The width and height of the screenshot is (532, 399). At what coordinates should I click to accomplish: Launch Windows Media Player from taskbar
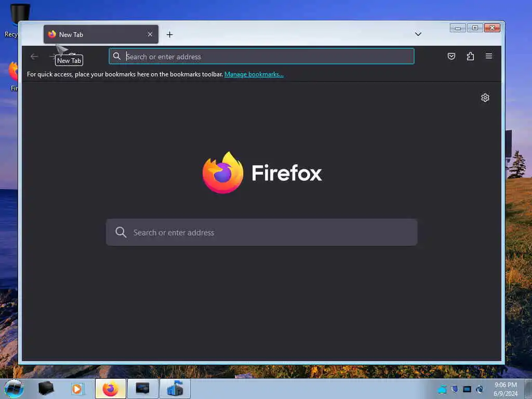[x=77, y=389]
